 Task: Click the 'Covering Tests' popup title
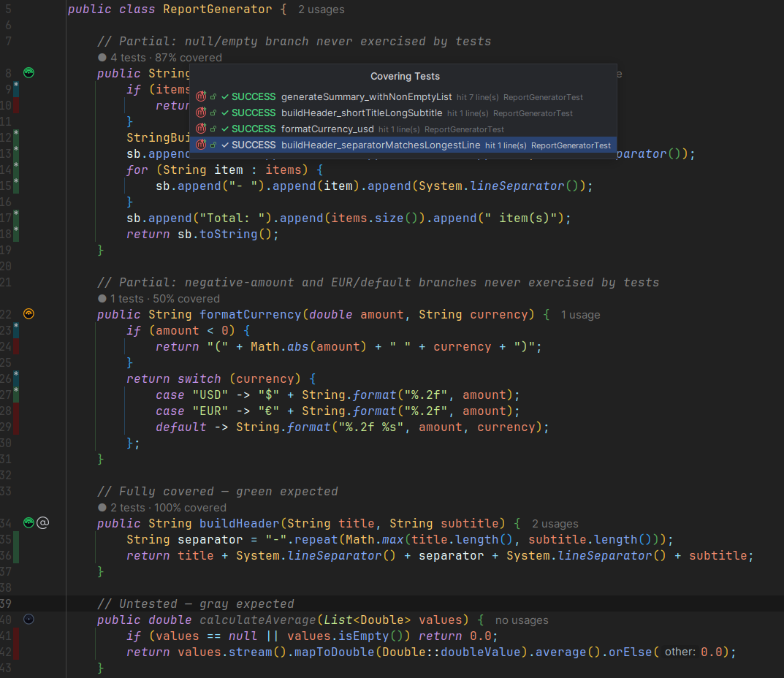(x=405, y=76)
